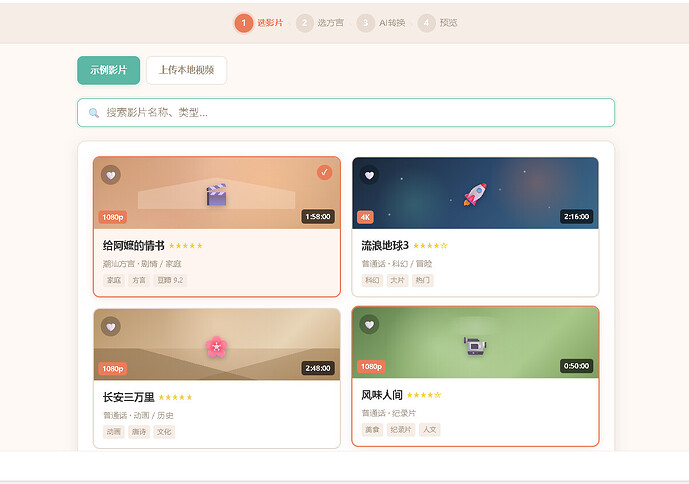Screen dimensions: 689x484
Task: Click the 家庭 tag on 给阿嬷的情书
Action: [114, 280]
